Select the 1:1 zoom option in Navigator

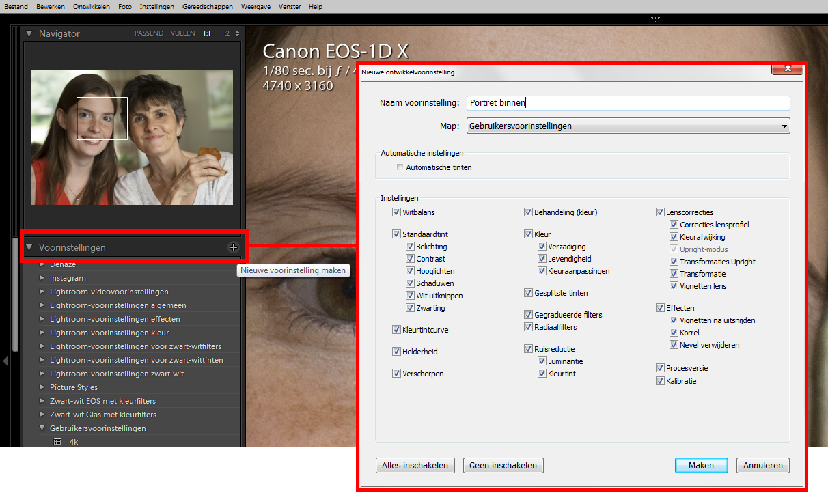206,33
